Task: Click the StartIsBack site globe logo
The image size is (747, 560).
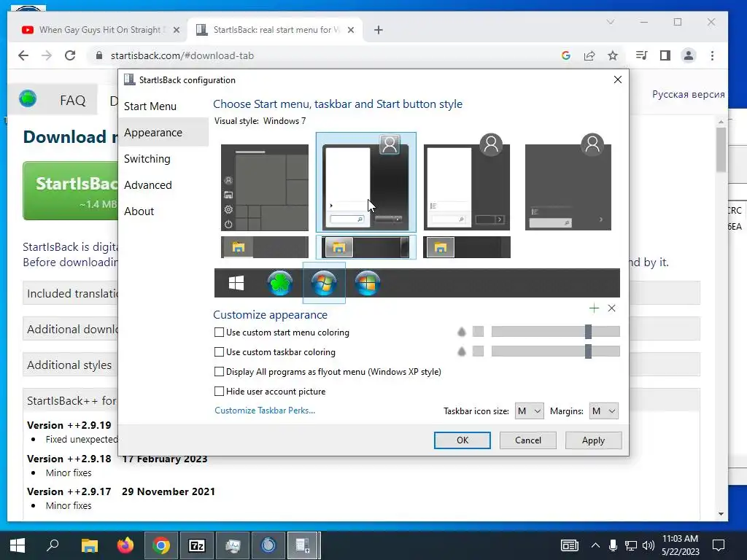Action: click(x=28, y=98)
